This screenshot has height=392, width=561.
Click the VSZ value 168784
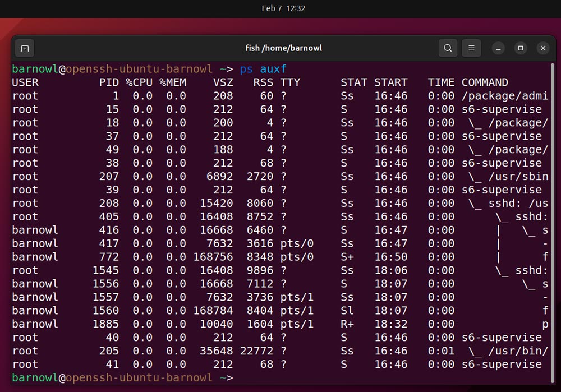(x=213, y=311)
